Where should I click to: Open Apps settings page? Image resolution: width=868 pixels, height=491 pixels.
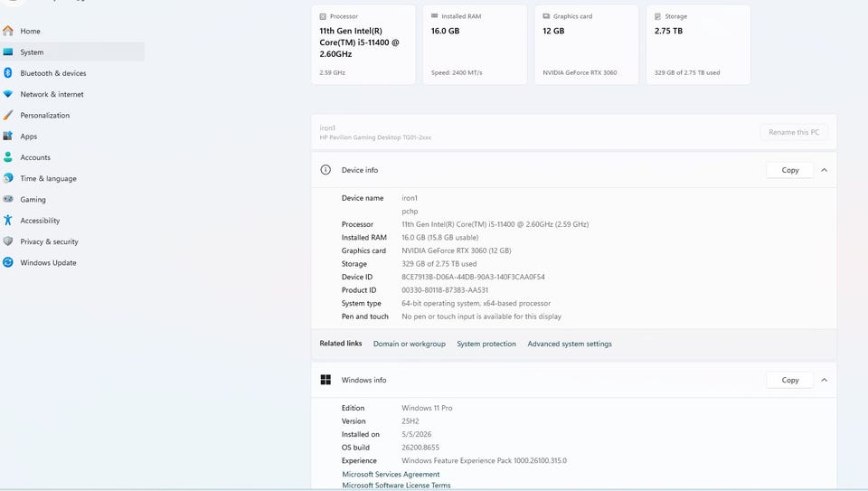(72, 137)
